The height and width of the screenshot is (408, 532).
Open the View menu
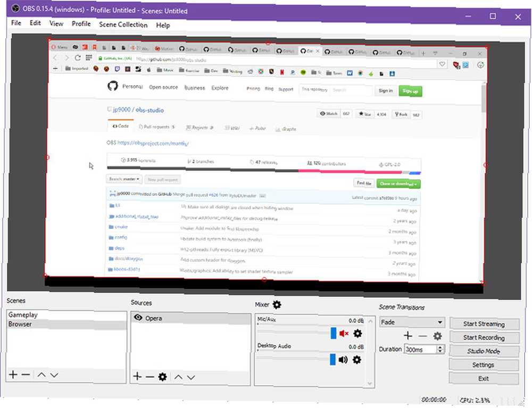tap(56, 23)
